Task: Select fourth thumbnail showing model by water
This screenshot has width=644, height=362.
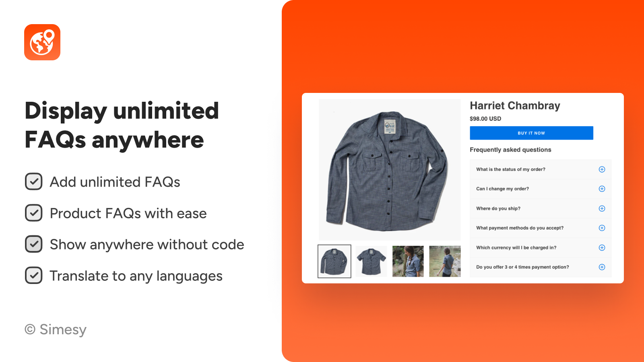Action: [445, 261]
